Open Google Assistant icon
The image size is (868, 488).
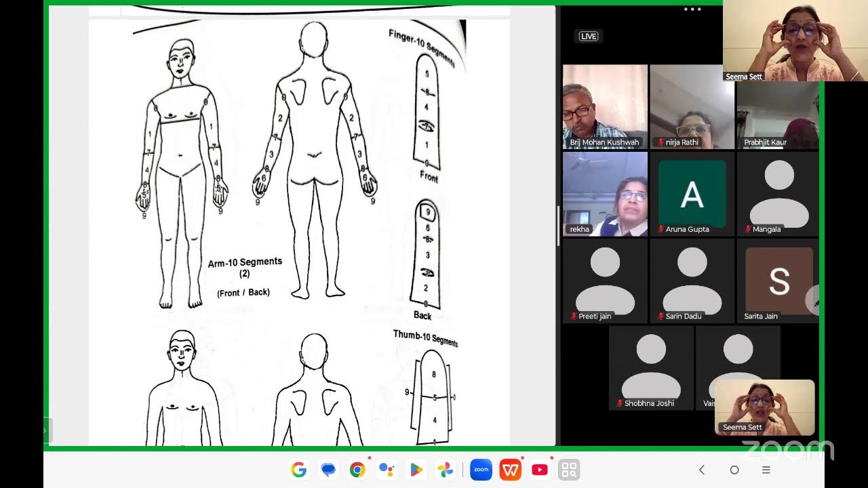pyautogui.click(x=387, y=470)
